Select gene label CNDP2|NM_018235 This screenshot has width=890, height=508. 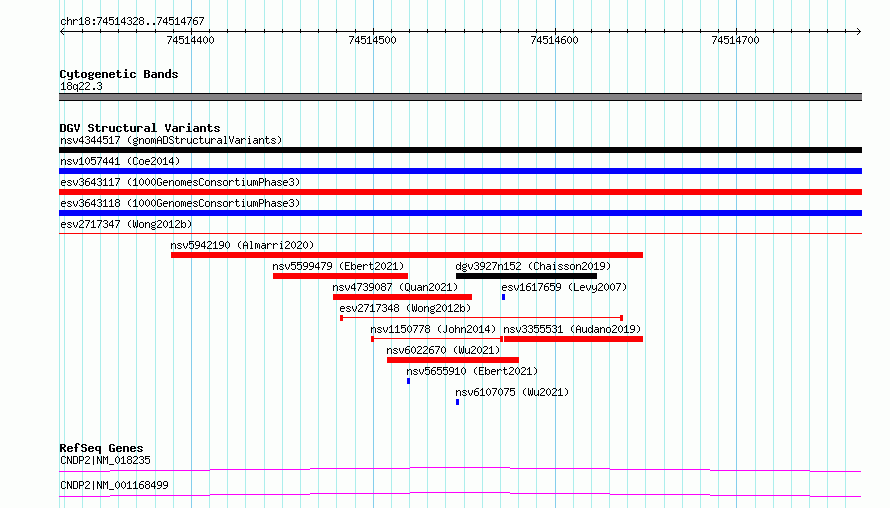click(106, 460)
